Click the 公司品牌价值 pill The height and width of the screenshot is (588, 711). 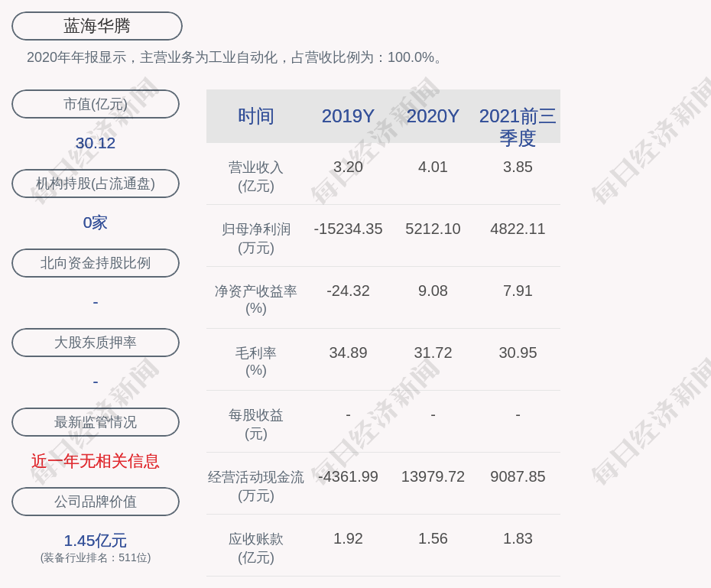[96, 502]
